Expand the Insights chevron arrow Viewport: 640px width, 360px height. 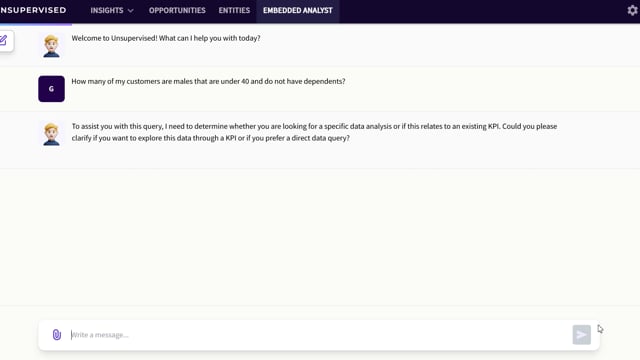point(131,11)
